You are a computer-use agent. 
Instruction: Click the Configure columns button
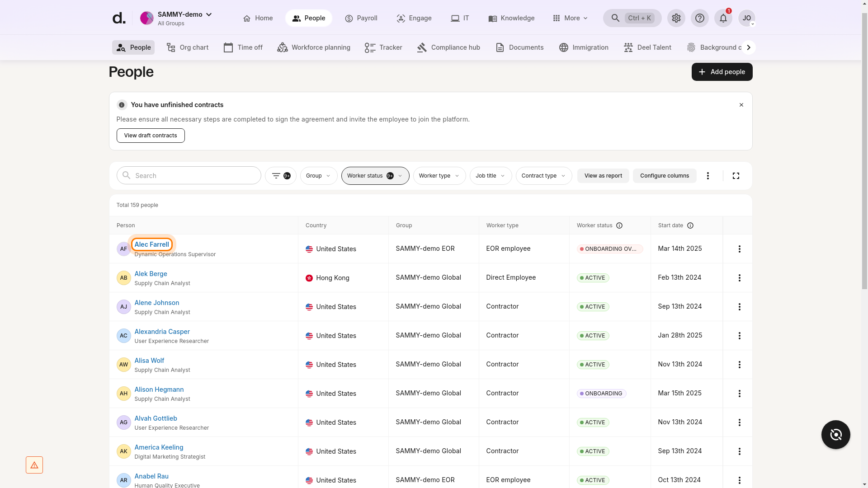665,176
